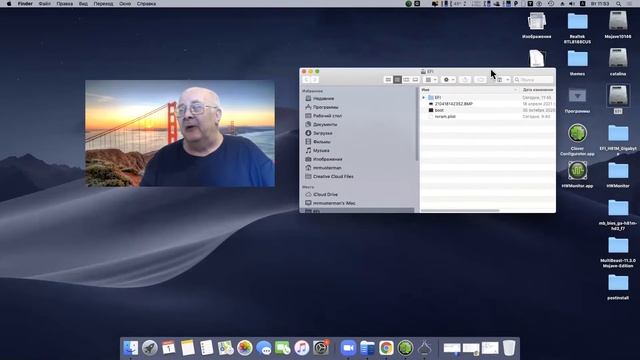Image resolution: width=640 pixels, height=360 pixels.
Task: Click the Finder search field
Action: [533, 80]
